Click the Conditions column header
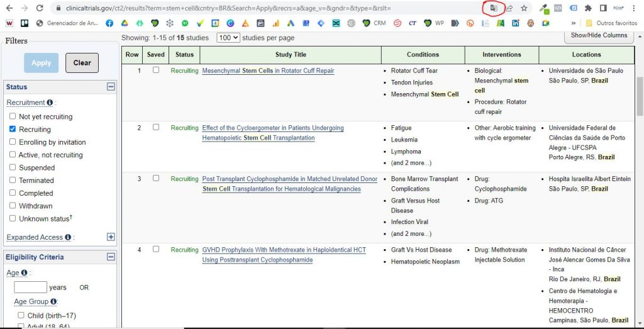This screenshot has height=329, width=644. point(423,55)
